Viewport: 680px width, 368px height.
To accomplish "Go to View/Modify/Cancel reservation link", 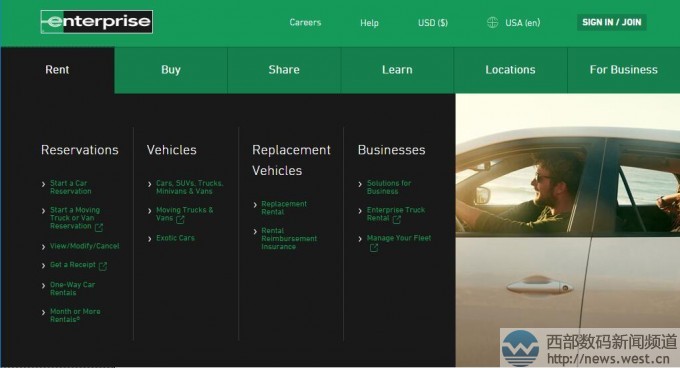I will (85, 246).
